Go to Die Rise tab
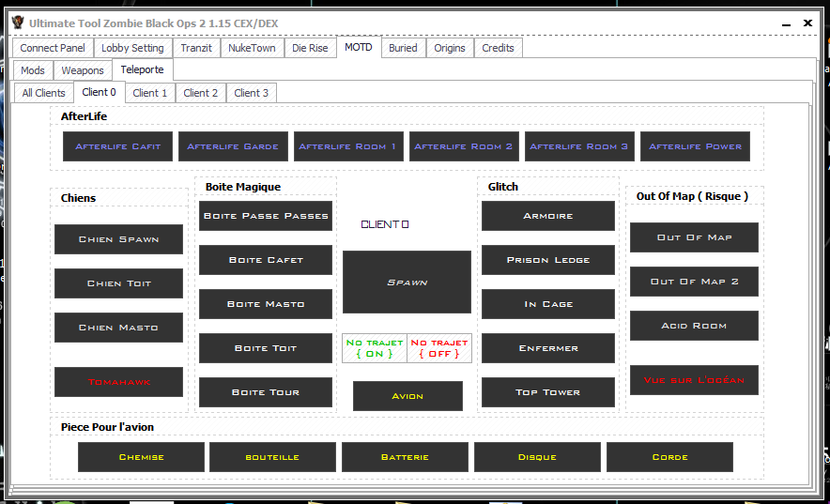The image size is (830, 504). [310, 48]
